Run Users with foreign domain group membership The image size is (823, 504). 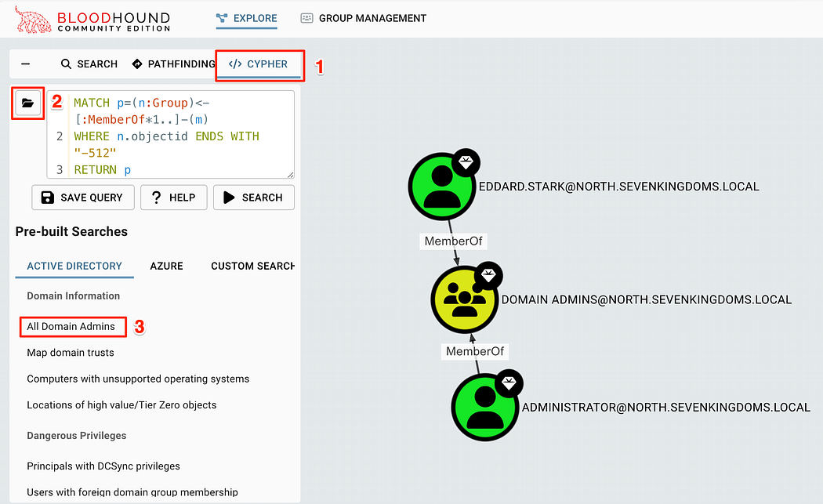(x=132, y=492)
